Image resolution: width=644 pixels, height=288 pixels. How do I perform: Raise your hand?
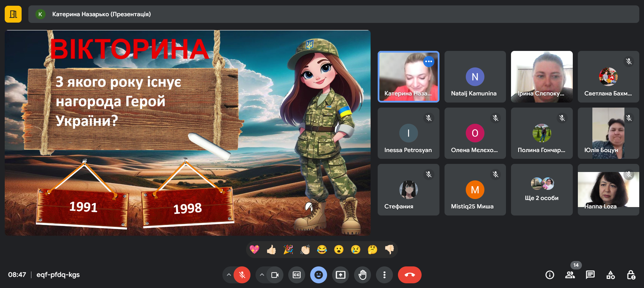pyautogui.click(x=363, y=275)
